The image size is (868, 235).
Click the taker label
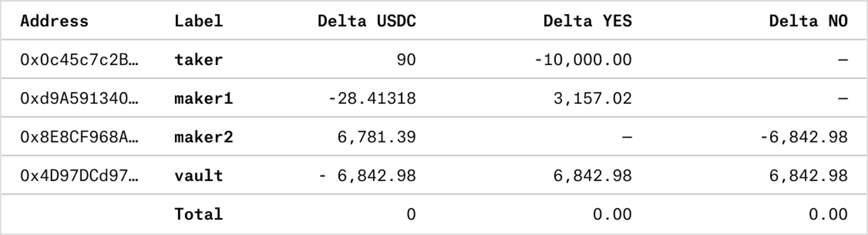(x=198, y=60)
